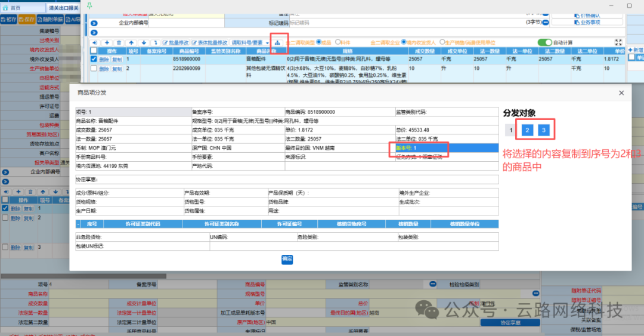
Task: Move item up in front goods toolbar
Action: 131,43
